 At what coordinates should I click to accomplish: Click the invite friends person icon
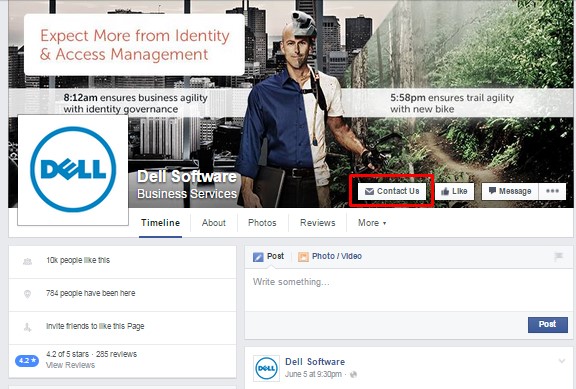pyautogui.click(x=28, y=327)
